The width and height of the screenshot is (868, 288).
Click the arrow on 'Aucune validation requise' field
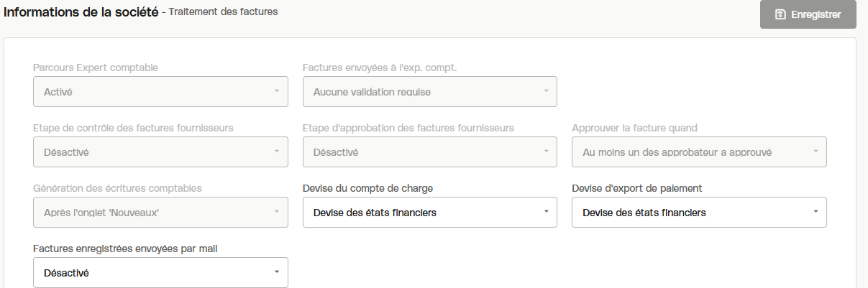(546, 92)
